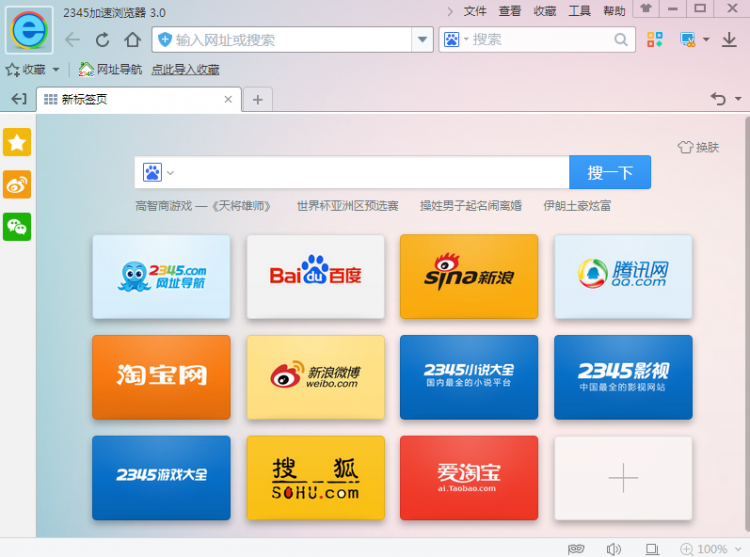The width and height of the screenshot is (750, 557).
Task: Click the 100% zoom level control
Action: point(704,549)
